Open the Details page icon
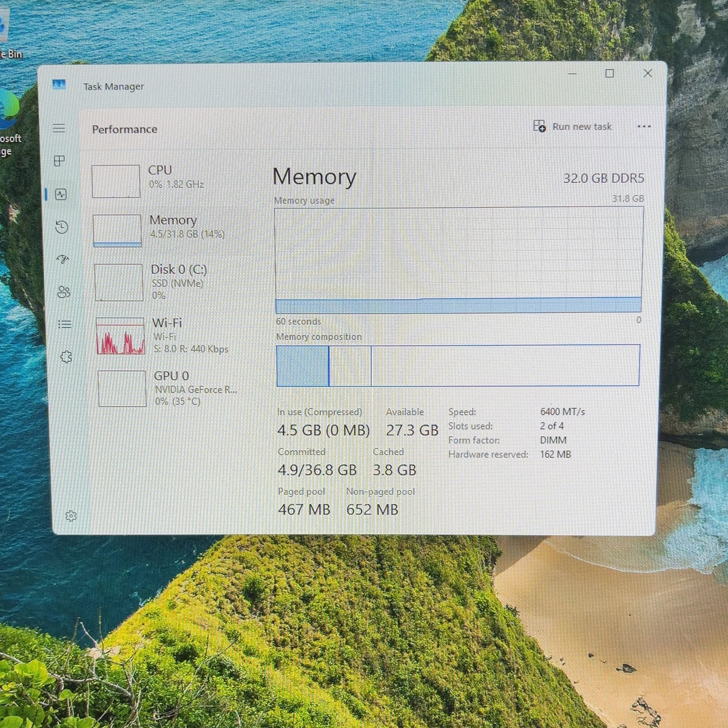The image size is (728, 728). [65, 324]
